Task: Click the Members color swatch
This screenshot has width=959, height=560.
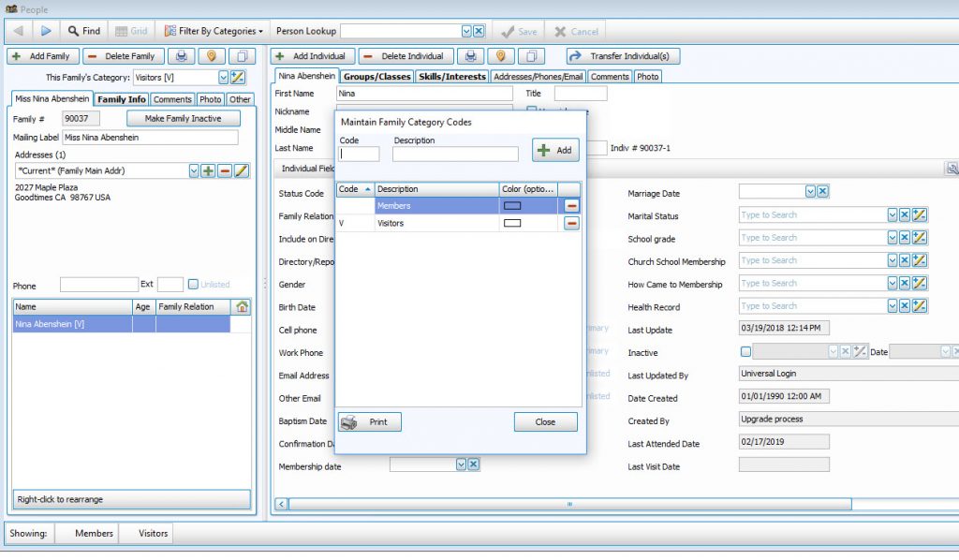Action: click(512, 205)
